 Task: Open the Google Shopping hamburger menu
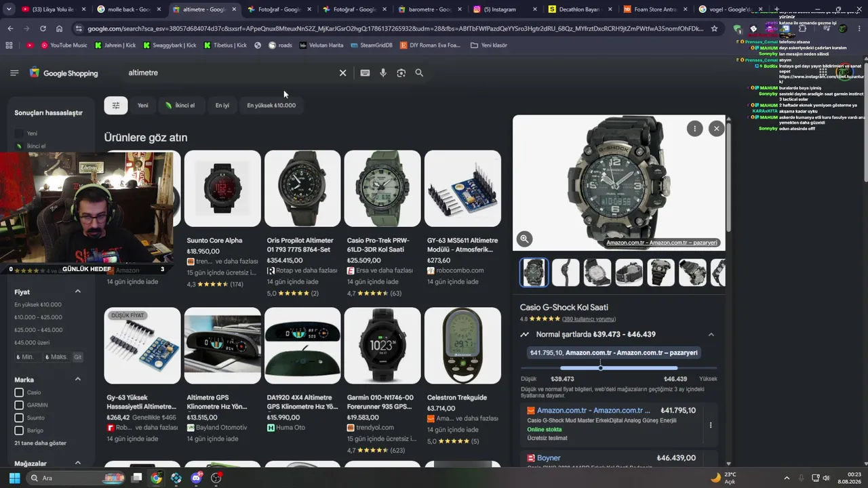[x=14, y=73]
